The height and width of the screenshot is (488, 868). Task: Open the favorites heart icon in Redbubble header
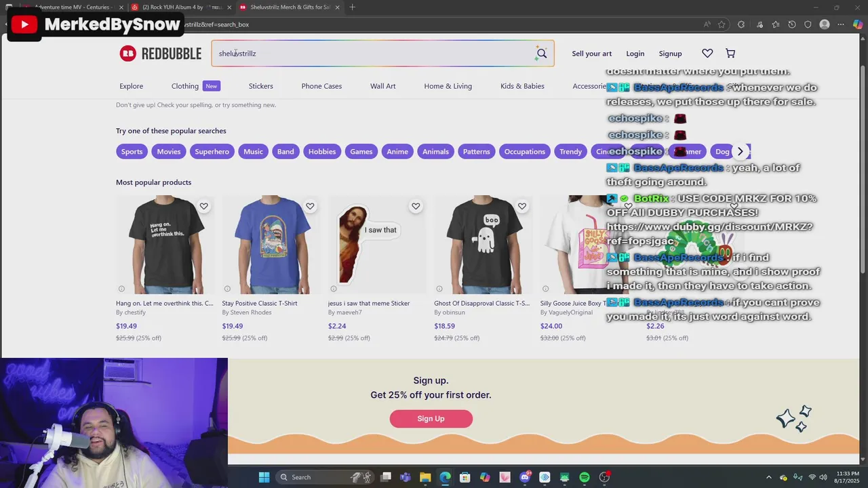pos(707,54)
